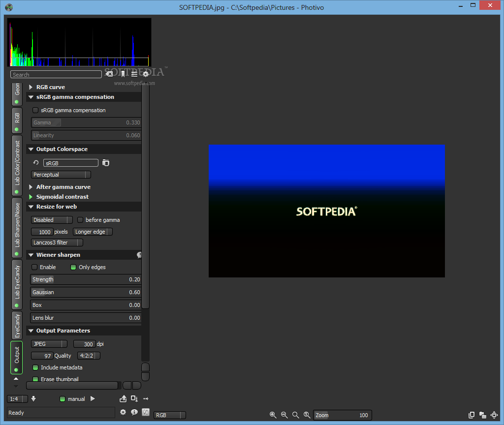Enable the sRGB gamma compensation checkbox
The height and width of the screenshot is (425, 504).
click(35, 110)
